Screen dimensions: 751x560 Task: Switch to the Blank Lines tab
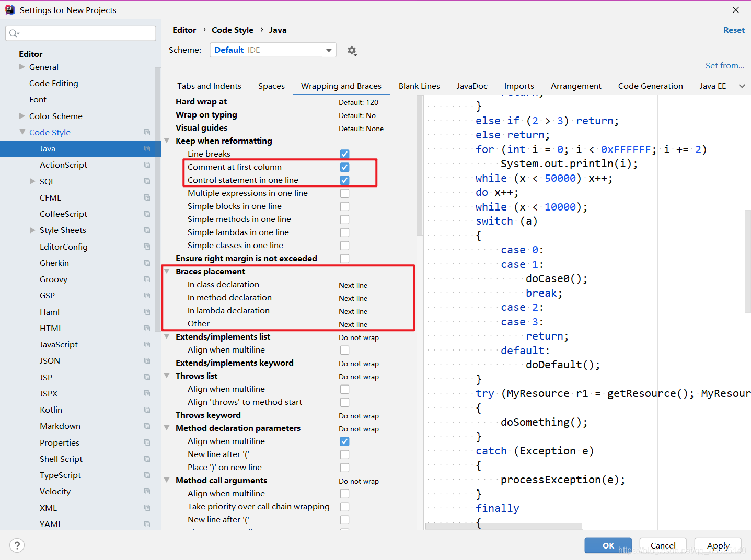click(x=419, y=86)
